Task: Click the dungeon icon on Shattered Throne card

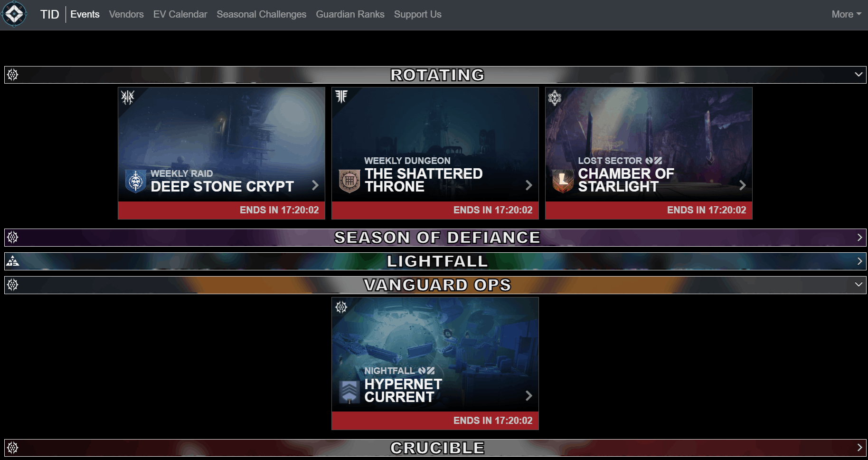Action: [x=341, y=96]
